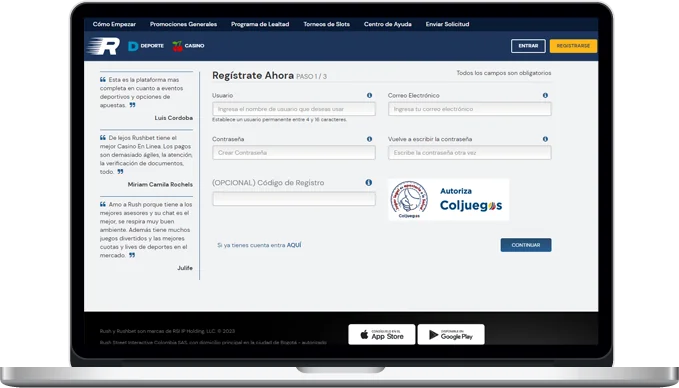679x388 pixels.
Task: Follow the AQUÍ login link
Action: pyautogui.click(x=294, y=245)
